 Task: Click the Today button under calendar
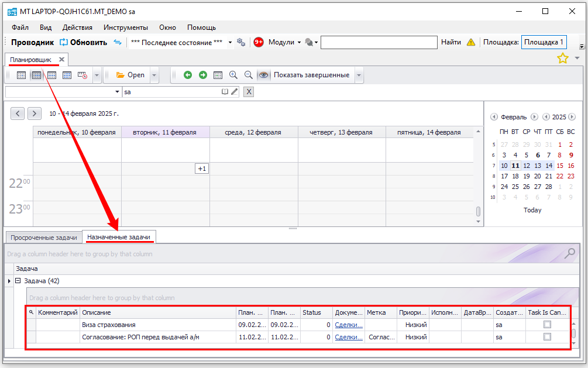tap(532, 210)
